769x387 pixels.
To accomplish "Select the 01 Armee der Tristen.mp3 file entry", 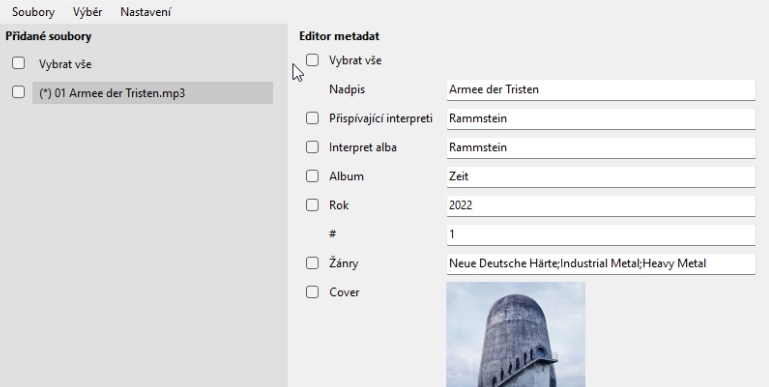I will pos(153,93).
